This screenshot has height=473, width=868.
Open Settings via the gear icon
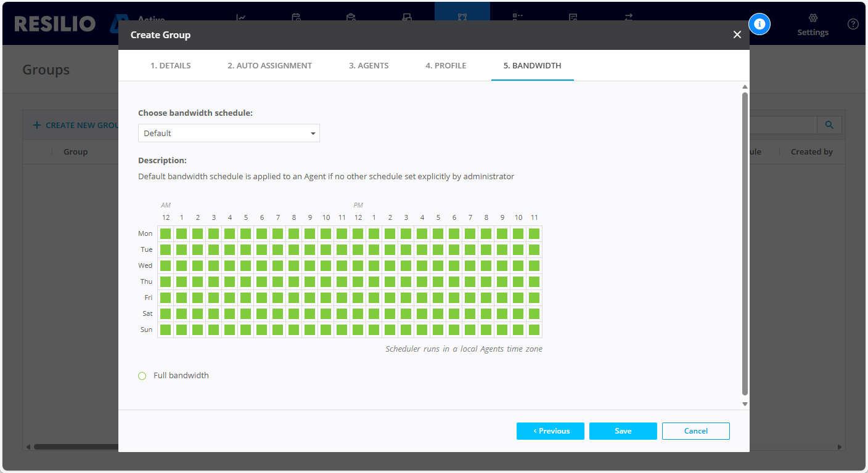tap(813, 18)
